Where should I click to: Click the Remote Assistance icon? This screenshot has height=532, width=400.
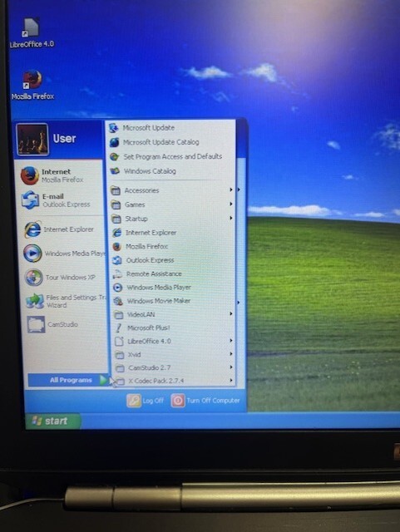(x=117, y=273)
